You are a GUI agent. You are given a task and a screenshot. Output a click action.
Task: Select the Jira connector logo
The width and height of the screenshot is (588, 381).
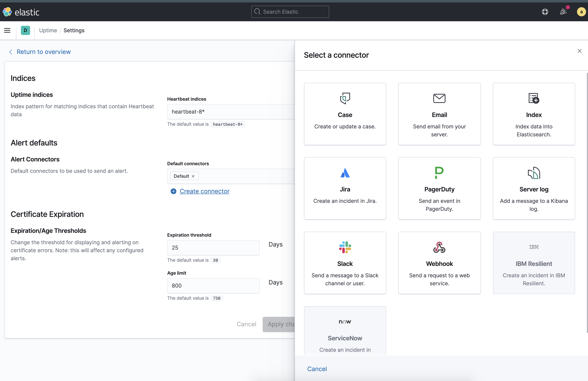(x=345, y=173)
